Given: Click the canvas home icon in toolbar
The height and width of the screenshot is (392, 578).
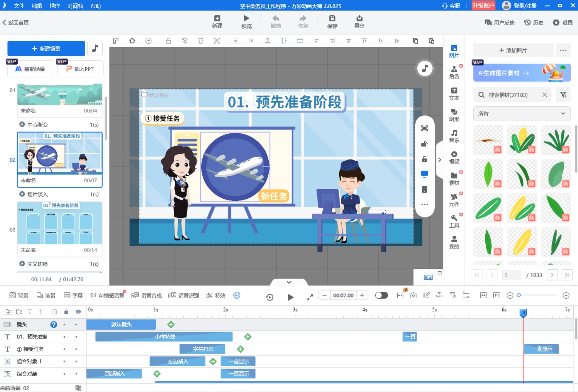Looking at the screenshot, I should click(x=132, y=41).
